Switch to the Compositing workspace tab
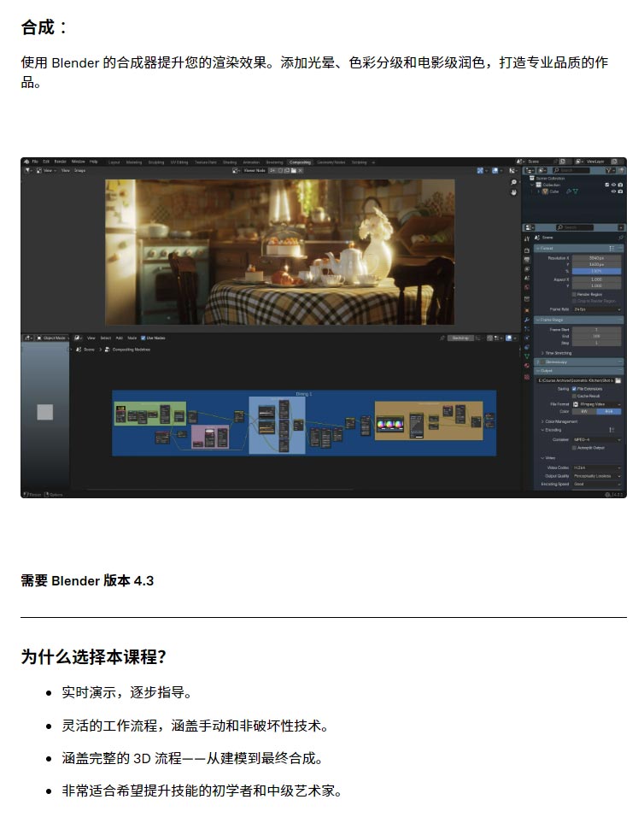Screen dimensions: 644x829 [300, 162]
